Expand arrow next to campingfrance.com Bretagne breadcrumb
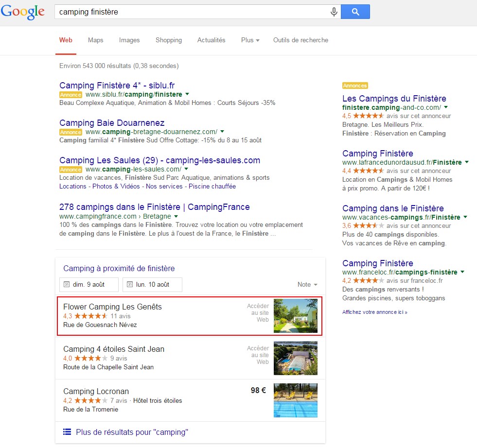This screenshot has width=477, height=448. point(176,216)
